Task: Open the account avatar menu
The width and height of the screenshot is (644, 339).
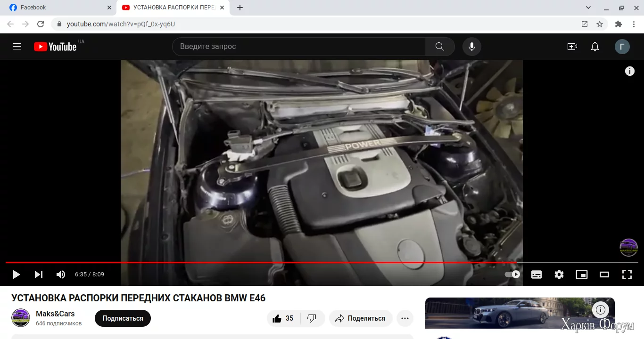Action: click(x=622, y=46)
